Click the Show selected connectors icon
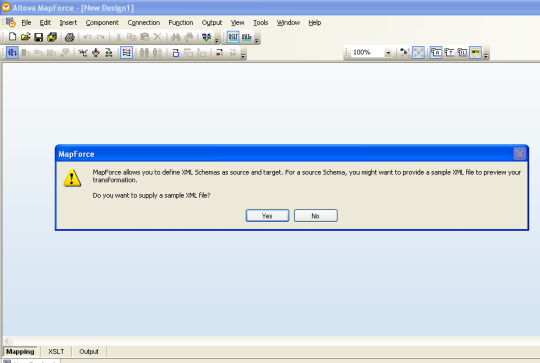Image resolution: width=540 pixels, height=363 pixels. pos(405,52)
